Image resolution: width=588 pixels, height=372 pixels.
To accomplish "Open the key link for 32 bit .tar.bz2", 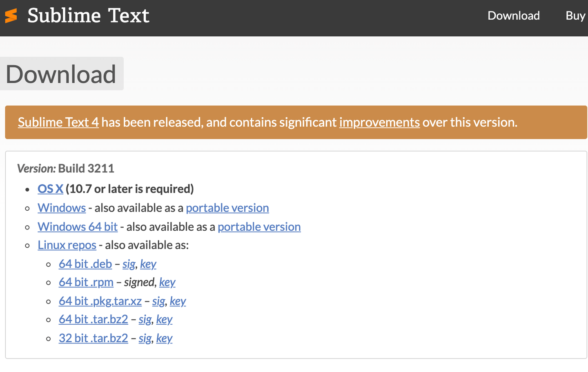I will (164, 338).
